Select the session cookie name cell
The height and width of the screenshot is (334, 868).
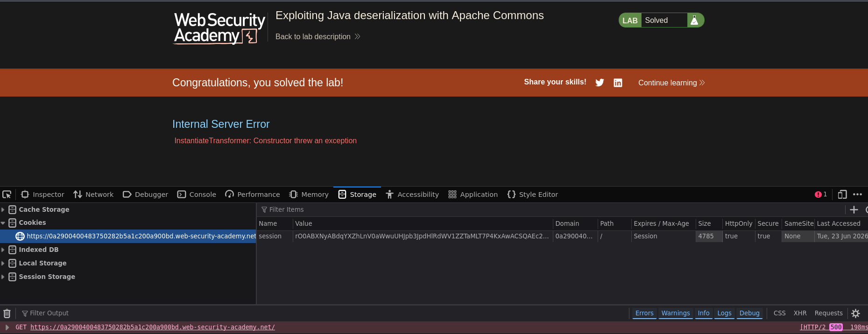coord(275,237)
